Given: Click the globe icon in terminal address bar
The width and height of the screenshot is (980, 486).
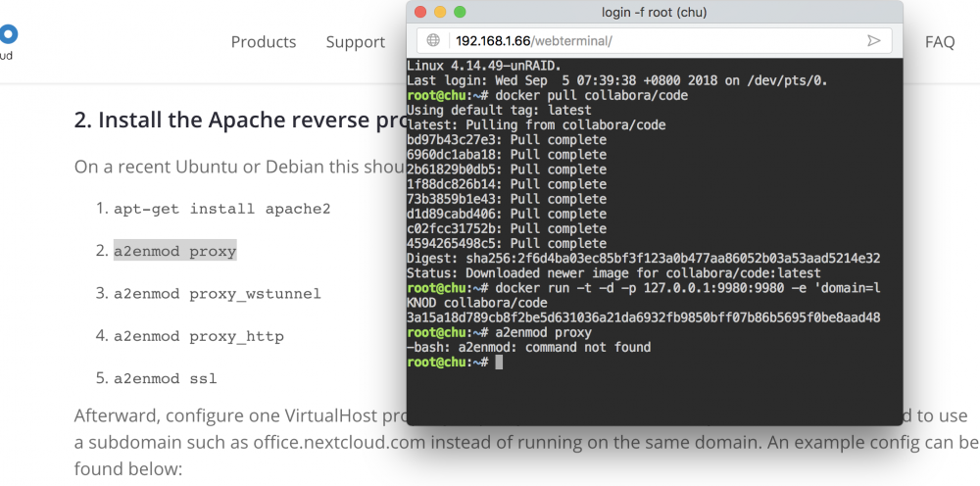Looking at the screenshot, I should 432,40.
